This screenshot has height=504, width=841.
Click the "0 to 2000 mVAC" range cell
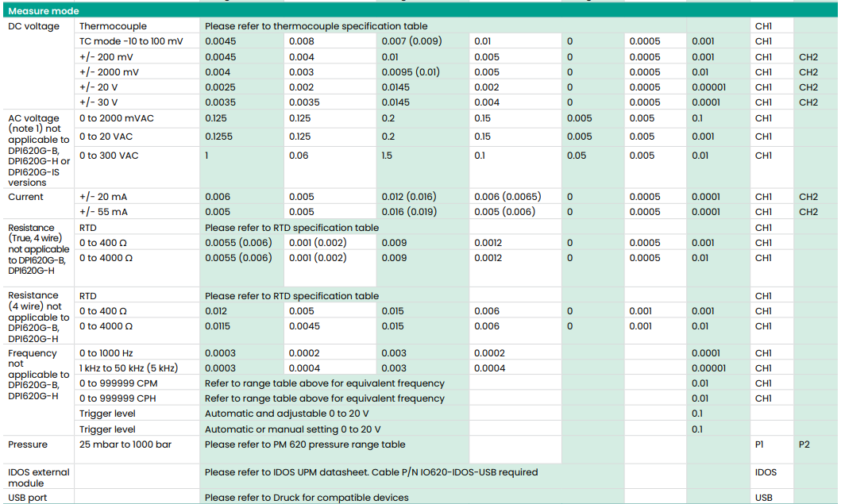coord(117,118)
